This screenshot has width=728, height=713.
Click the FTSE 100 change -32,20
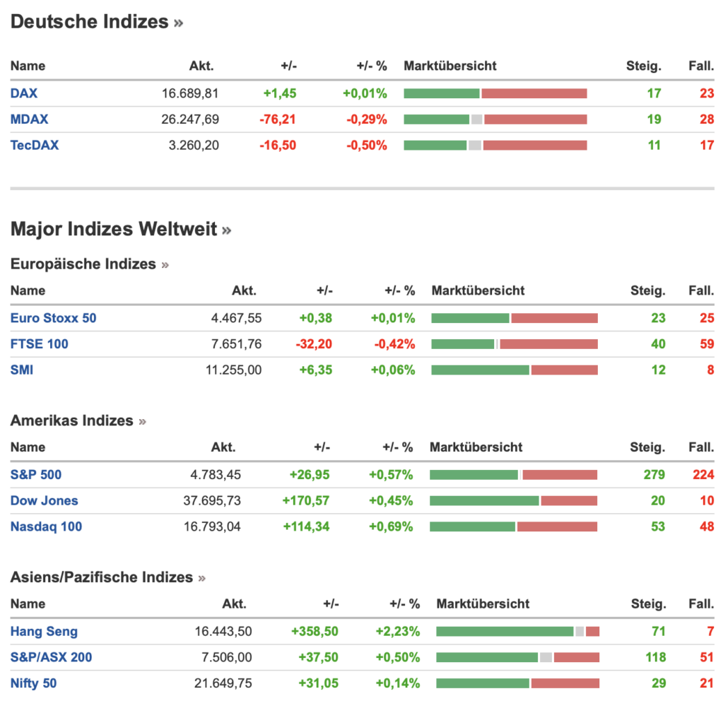coord(314,344)
